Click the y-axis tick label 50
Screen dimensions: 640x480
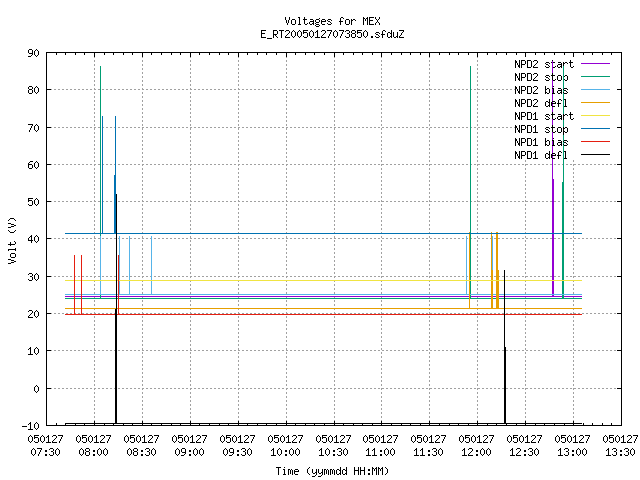click(x=33, y=202)
